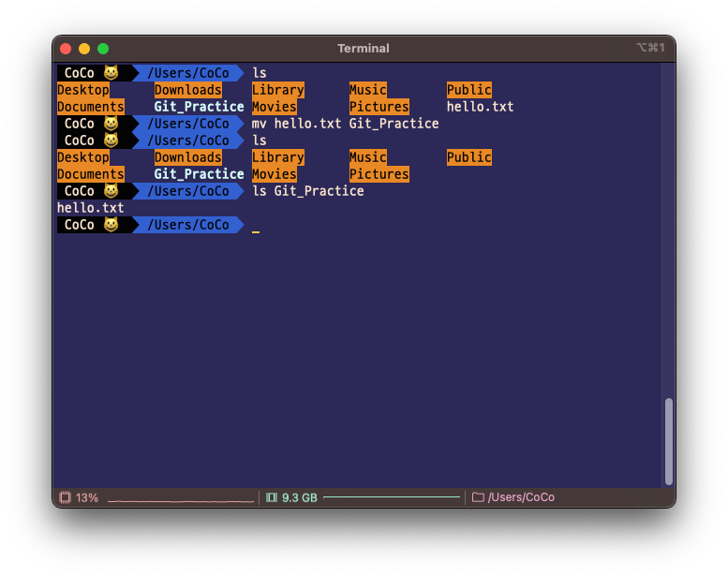Image resolution: width=728 pixels, height=577 pixels.
Task: Click Public in the listing after the mv command
Action: pos(468,157)
